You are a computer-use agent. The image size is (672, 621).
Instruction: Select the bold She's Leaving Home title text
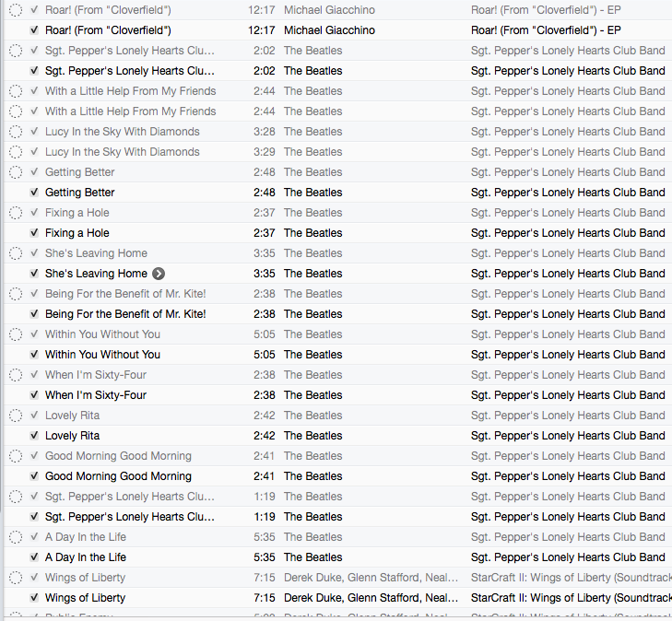(96, 274)
